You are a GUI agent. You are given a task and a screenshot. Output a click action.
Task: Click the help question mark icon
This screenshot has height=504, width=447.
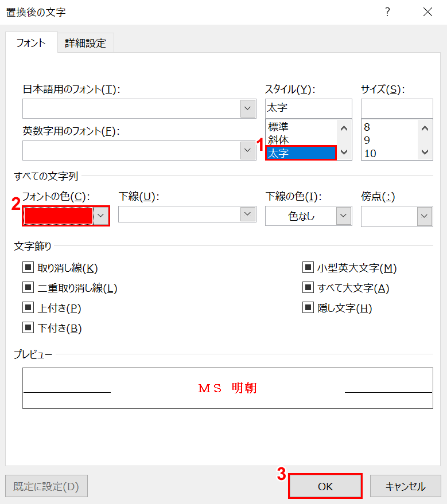387,12
